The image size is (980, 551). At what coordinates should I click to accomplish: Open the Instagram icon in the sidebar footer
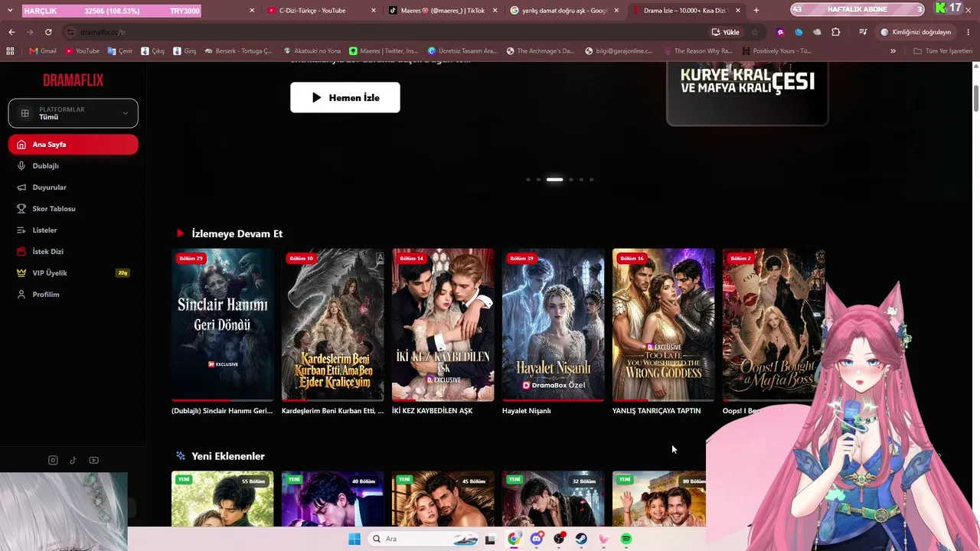pyautogui.click(x=53, y=460)
